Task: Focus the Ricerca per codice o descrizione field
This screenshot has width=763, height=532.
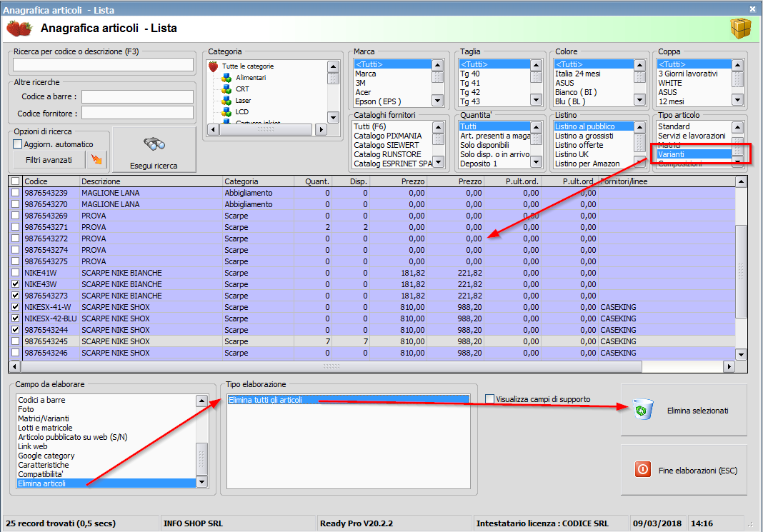Action: click(x=103, y=65)
